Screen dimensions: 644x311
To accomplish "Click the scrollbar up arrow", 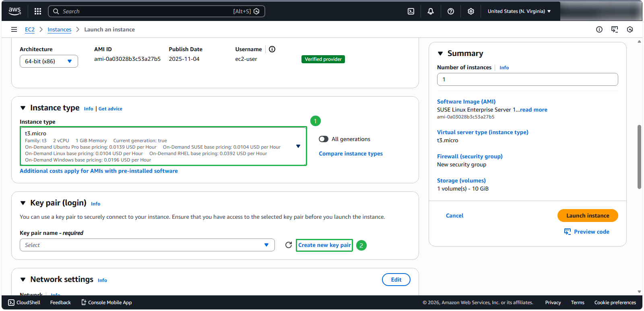I will 639,41.
